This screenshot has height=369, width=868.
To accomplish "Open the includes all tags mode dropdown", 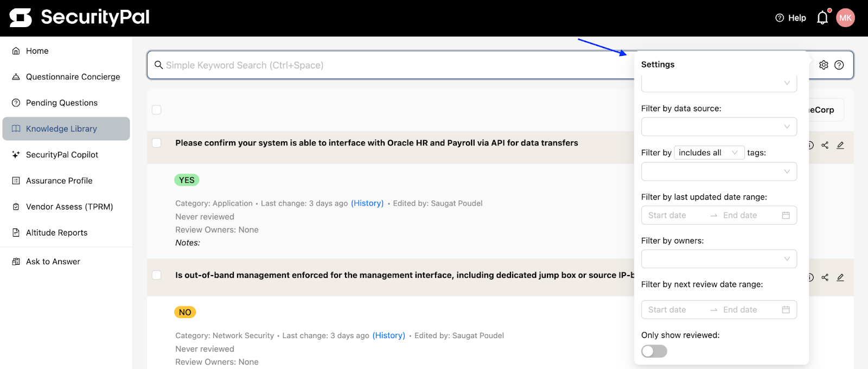I will point(709,153).
